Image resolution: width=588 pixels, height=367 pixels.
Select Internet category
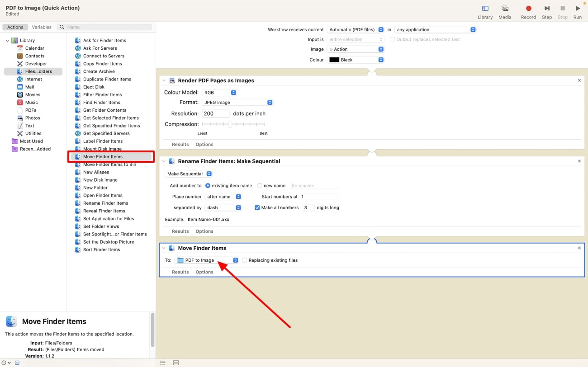coord(33,79)
